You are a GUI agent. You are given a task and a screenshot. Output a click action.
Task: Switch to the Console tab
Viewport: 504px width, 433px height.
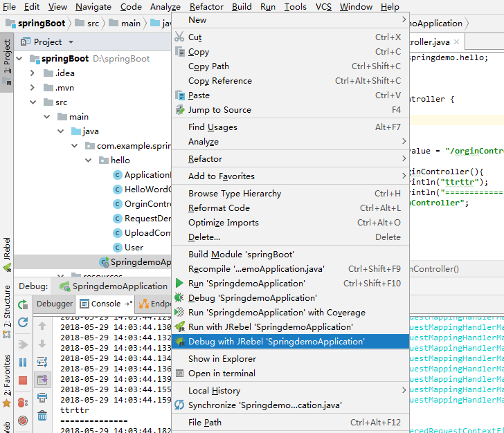[106, 304]
